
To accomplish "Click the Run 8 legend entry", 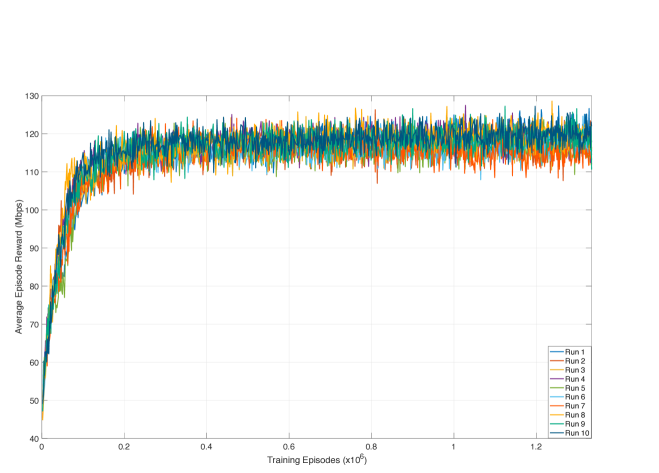I will point(567,415).
